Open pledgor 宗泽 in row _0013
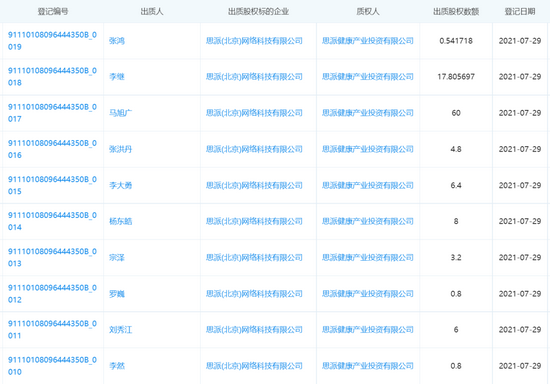The height and width of the screenshot is (384, 550). click(117, 257)
